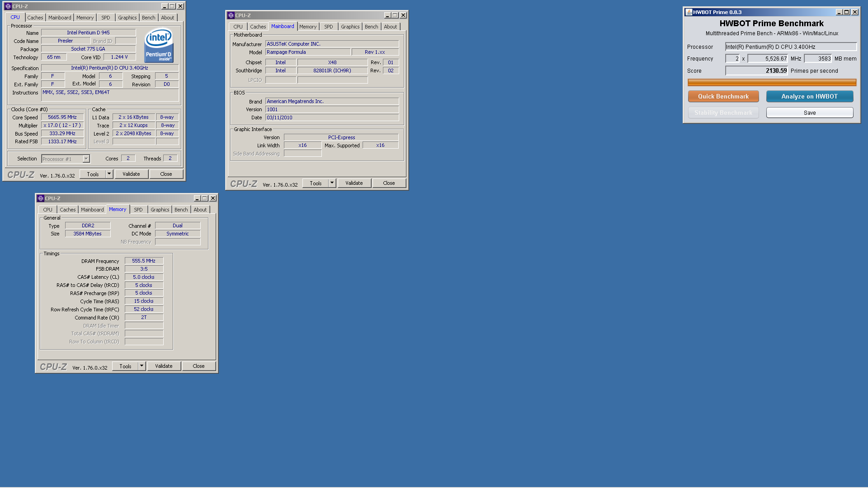Open Graphics tab in CPU window
Image resolution: width=868 pixels, height=488 pixels.
(127, 18)
